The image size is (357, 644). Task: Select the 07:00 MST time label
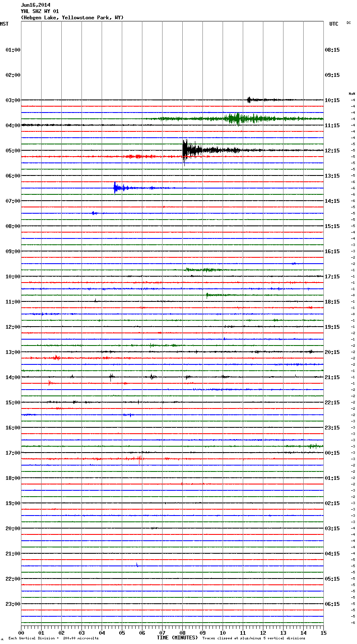point(13,201)
